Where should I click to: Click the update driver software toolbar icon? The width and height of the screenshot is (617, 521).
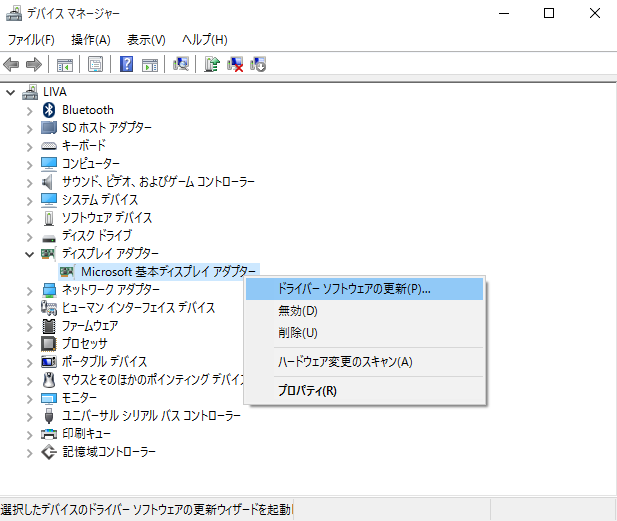(212, 64)
